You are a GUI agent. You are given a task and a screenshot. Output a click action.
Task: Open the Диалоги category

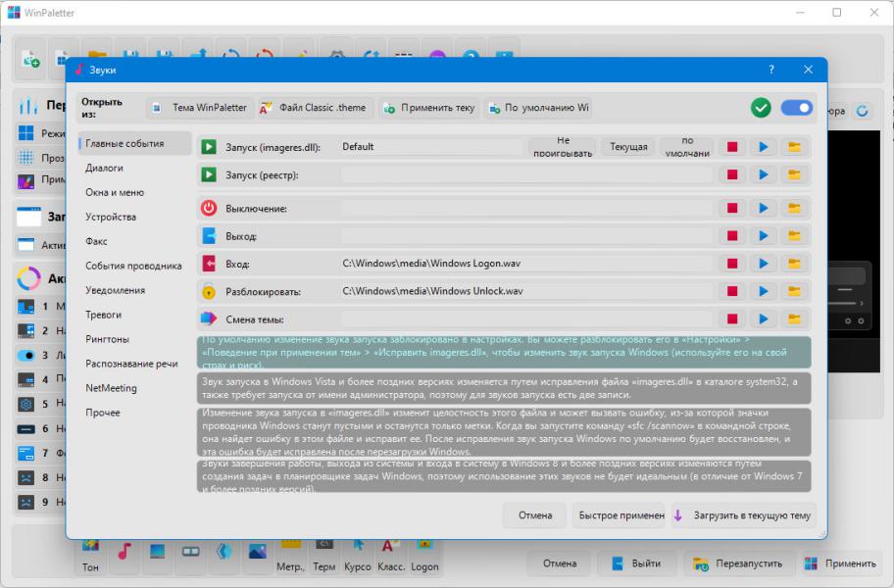point(104,169)
